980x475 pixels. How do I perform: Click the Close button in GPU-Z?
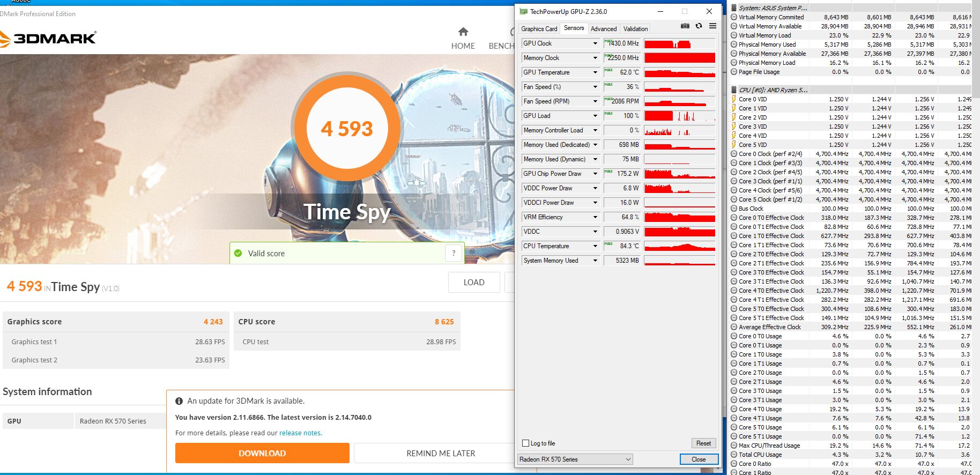pos(699,459)
